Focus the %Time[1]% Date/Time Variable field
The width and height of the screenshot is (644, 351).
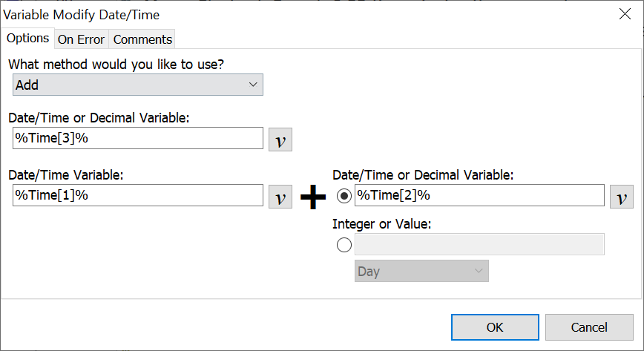point(138,196)
